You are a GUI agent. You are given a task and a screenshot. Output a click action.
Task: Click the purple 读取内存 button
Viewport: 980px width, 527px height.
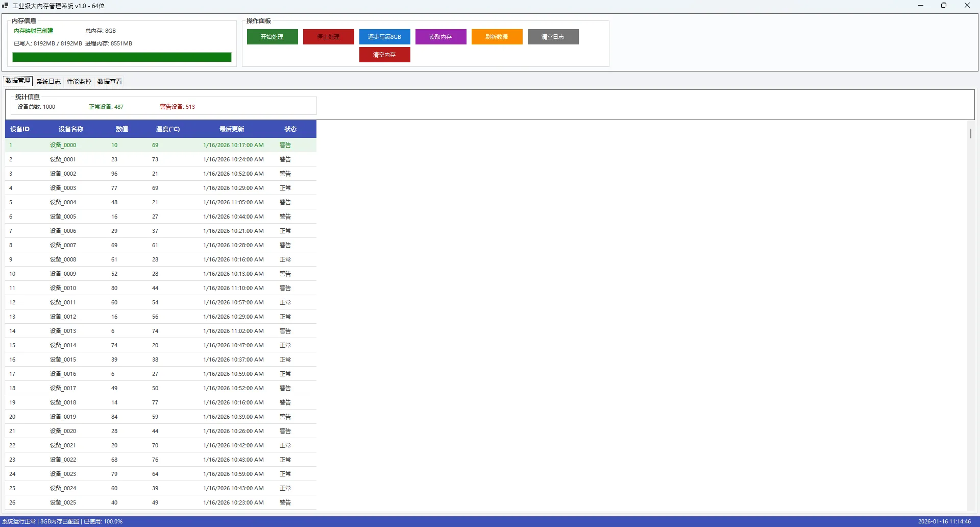pyautogui.click(x=440, y=37)
